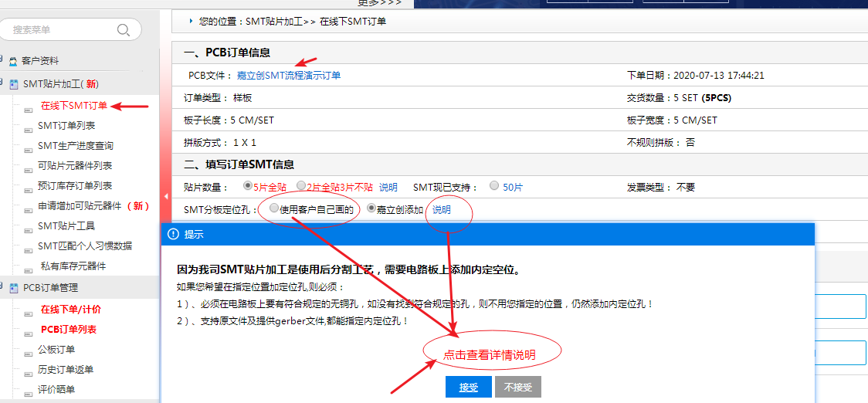Click the red sidebar collapse arrow
Image resolution: width=868 pixels, height=403 pixels.
[166, 197]
